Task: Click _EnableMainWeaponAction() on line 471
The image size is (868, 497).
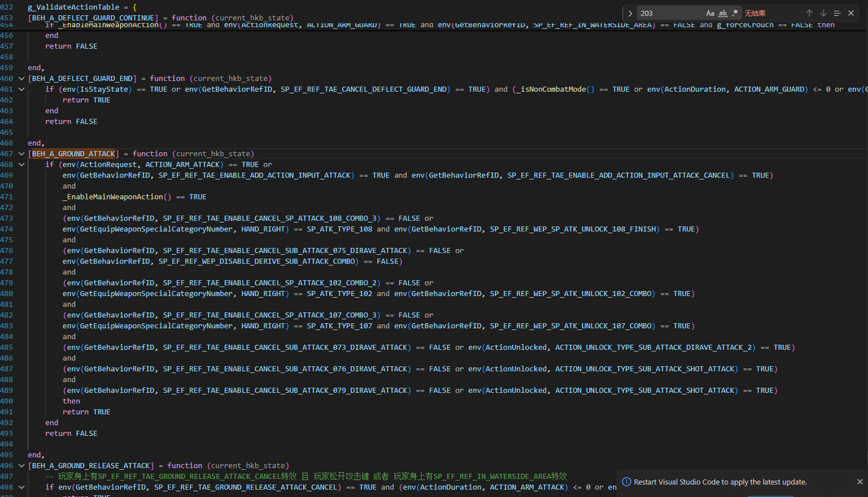Action: coord(117,196)
